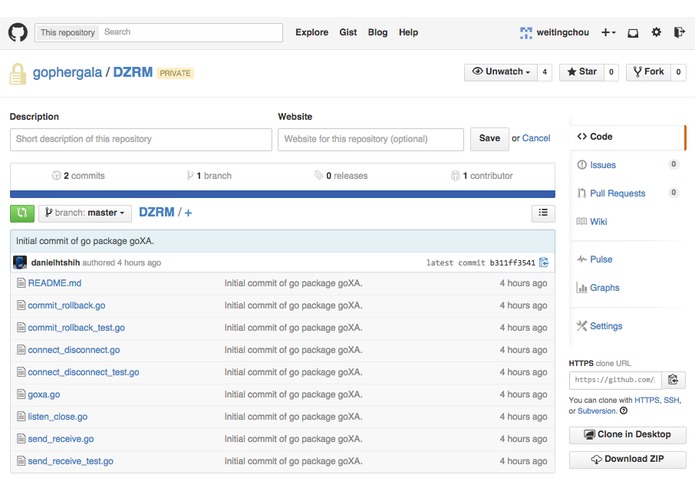Screen dimensions: 695x494
Task: Open the branch: master selector
Action: pos(85,213)
